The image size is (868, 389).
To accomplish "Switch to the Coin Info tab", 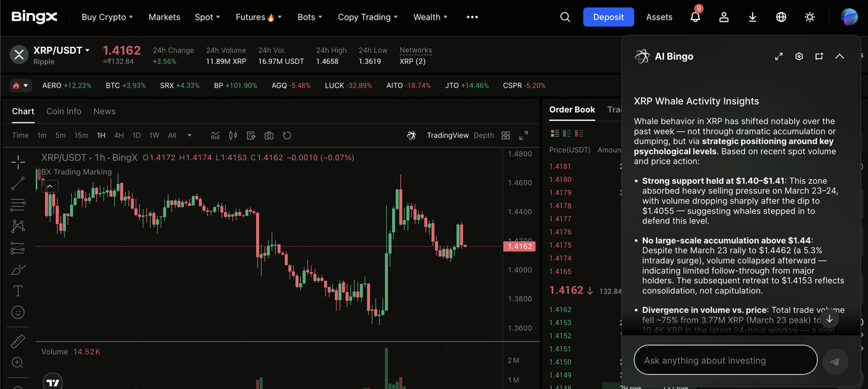I will 64,111.
